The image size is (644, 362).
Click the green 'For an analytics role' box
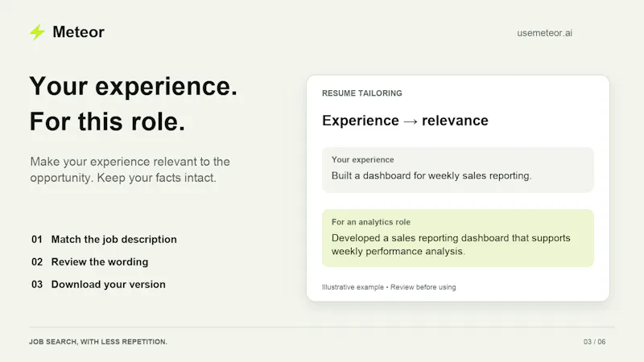(457, 238)
